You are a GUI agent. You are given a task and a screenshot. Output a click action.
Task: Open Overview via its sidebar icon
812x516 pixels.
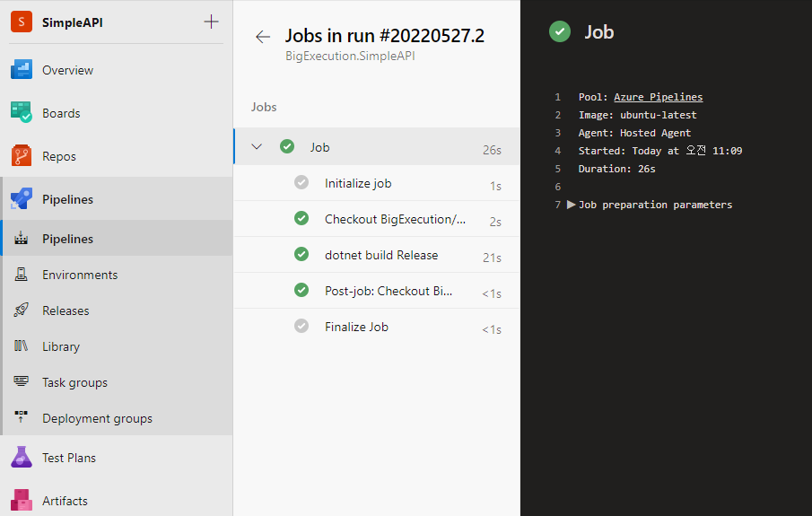click(x=22, y=69)
